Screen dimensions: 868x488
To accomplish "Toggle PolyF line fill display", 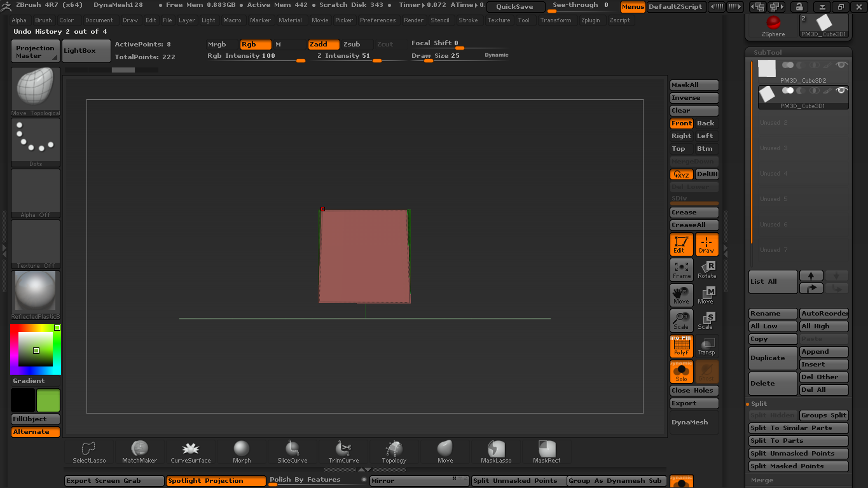I will tap(682, 346).
